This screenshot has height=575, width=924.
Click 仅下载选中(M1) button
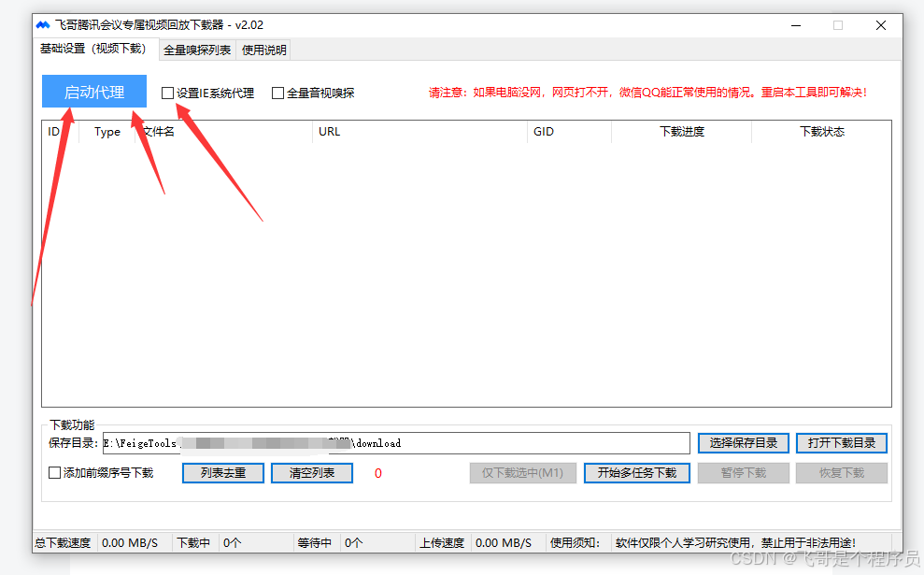pos(522,473)
